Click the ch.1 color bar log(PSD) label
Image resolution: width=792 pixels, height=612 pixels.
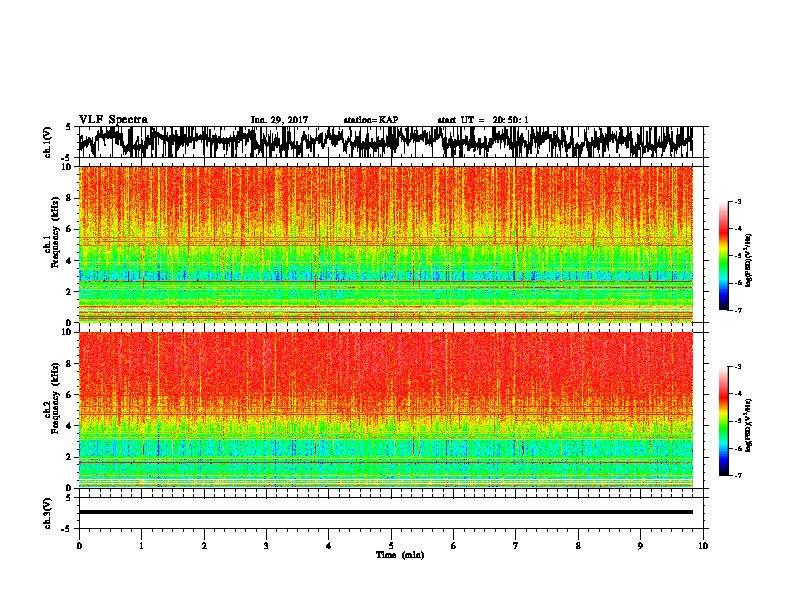pos(748,260)
